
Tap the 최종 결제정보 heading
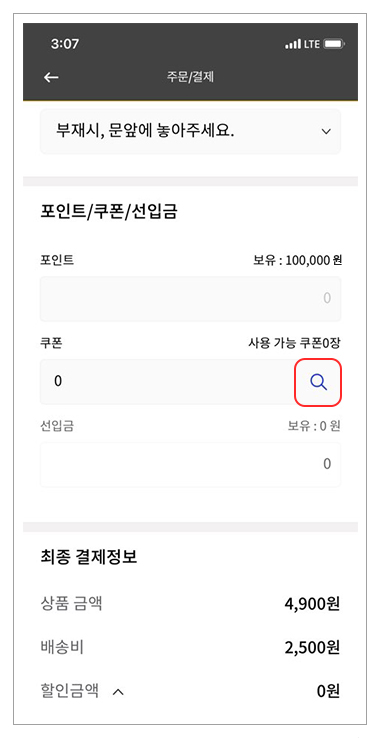(89, 558)
